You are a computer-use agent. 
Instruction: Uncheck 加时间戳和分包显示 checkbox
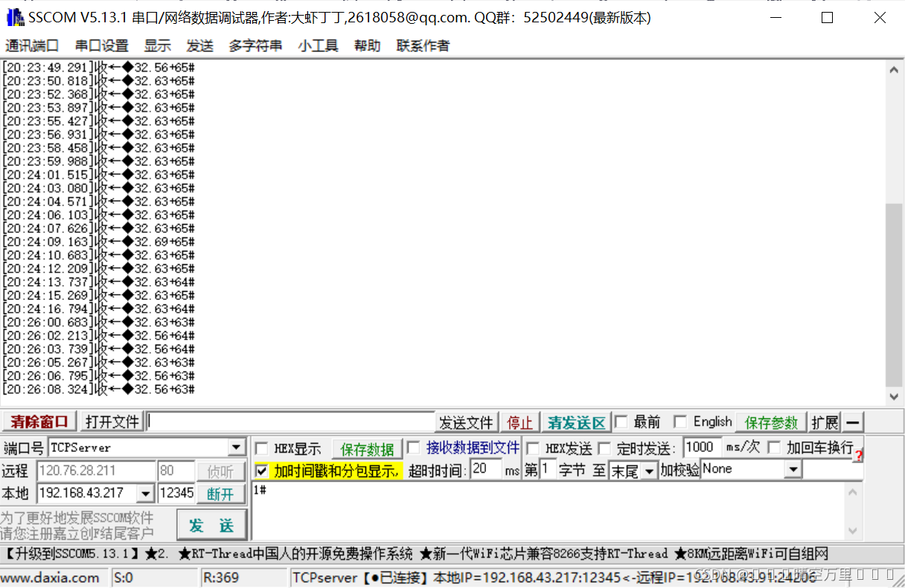coord(262,471)
